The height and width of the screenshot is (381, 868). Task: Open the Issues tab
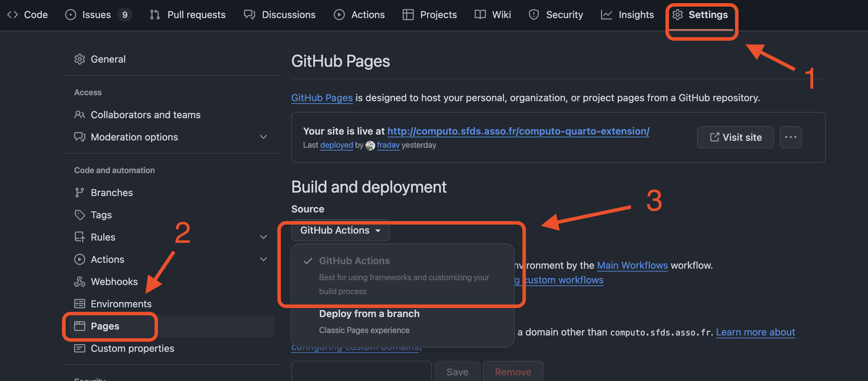pyautogui.click(x=98, y=15)
